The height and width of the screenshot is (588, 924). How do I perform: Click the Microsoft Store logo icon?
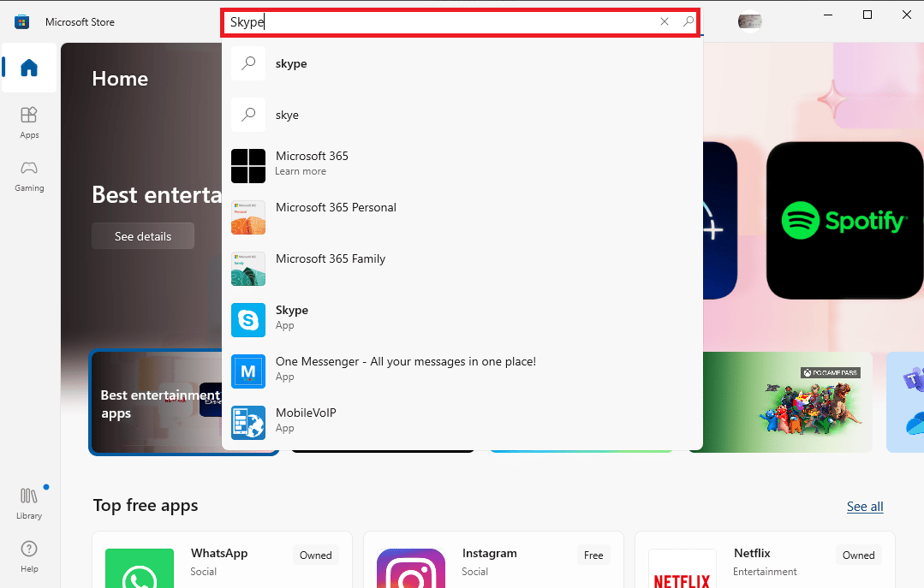point(21,21)
